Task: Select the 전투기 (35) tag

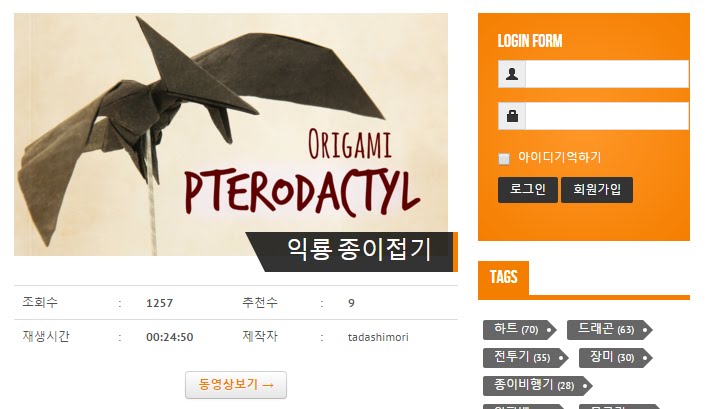Action: pos(525,358)
